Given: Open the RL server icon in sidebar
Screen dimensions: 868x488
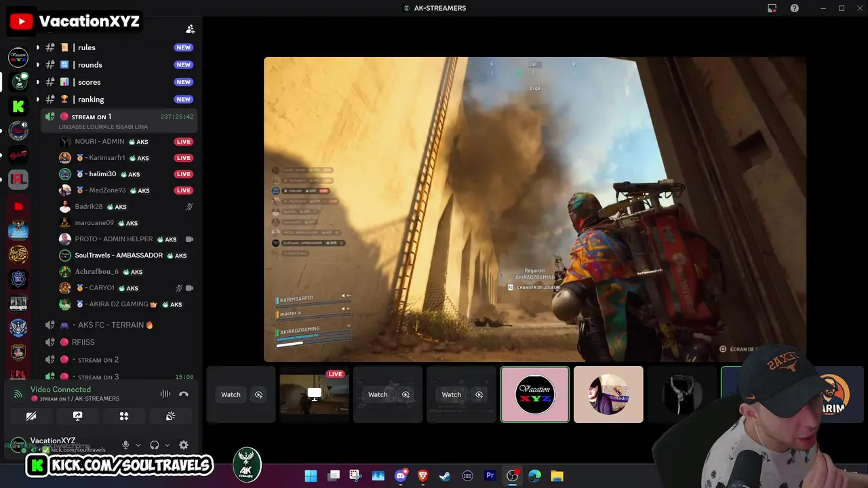Looking at the screenshot, I should [x=18, y=180].
